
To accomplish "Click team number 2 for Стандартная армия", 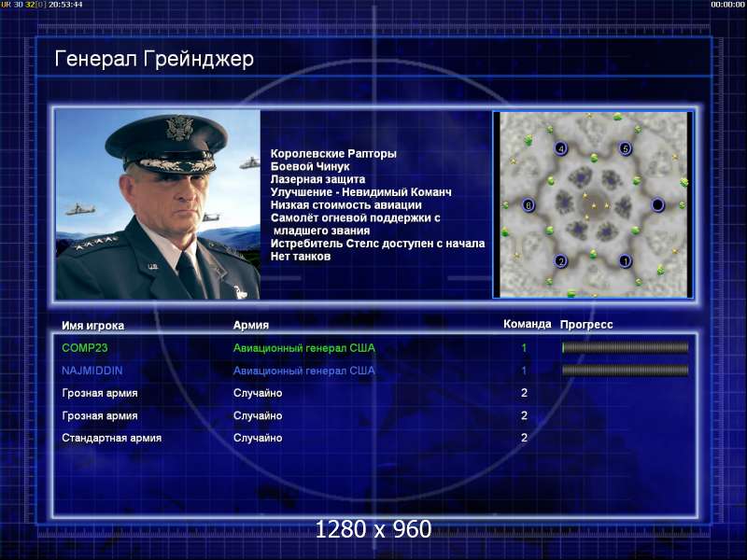I will coord(524,438).
